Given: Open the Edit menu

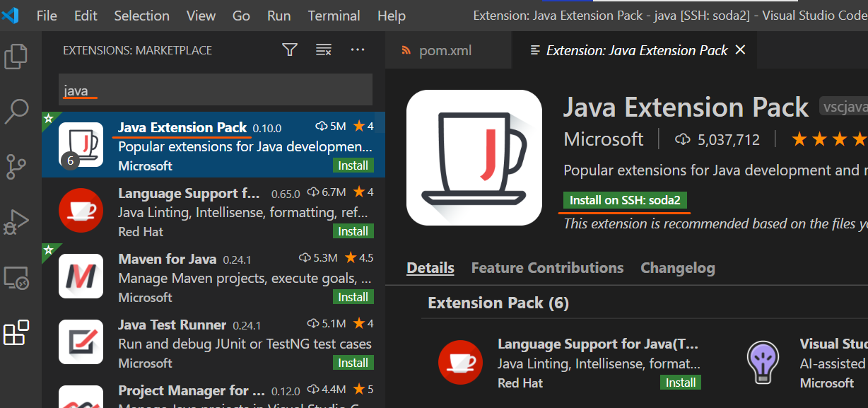Looking at the screenshot, I should 86,16.
